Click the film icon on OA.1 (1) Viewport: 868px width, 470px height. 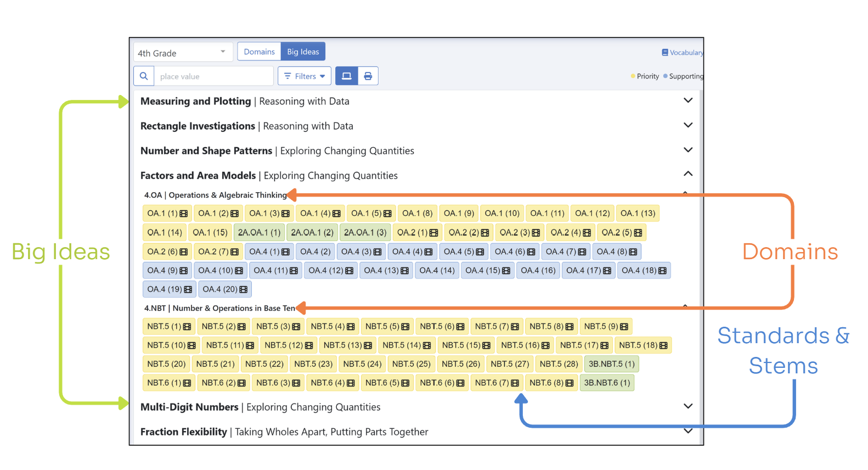click(x=184, y=214)
